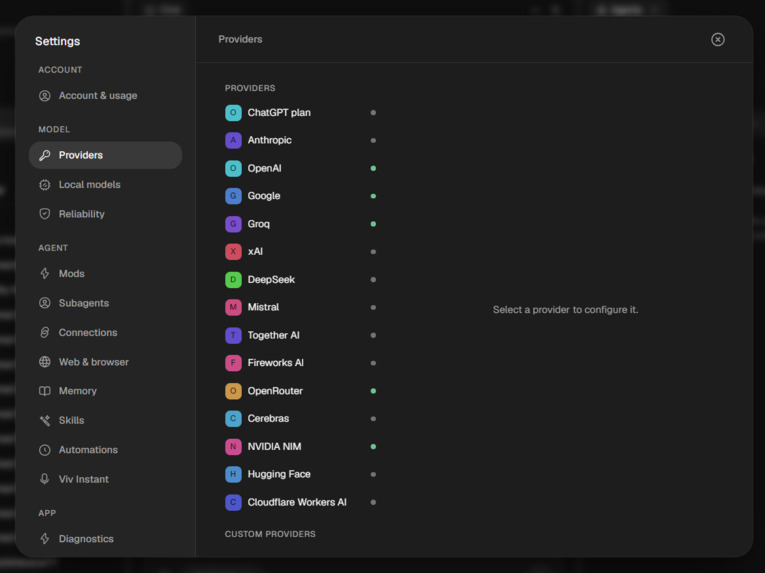Select the Google provider name

pos(264,196)
